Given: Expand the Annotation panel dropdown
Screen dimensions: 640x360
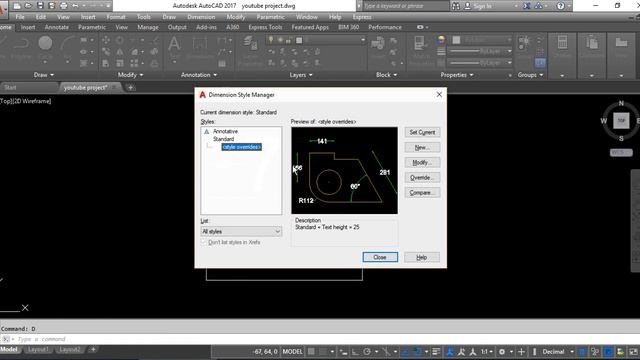Looking at the screenshot, I should (199, 75).
